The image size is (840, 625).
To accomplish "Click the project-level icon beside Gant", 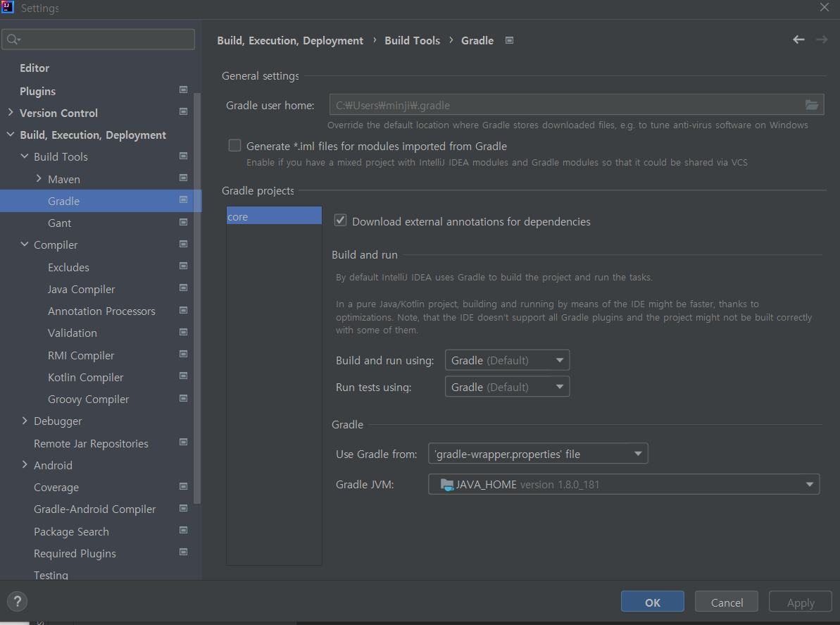I will tap(183, 222).
